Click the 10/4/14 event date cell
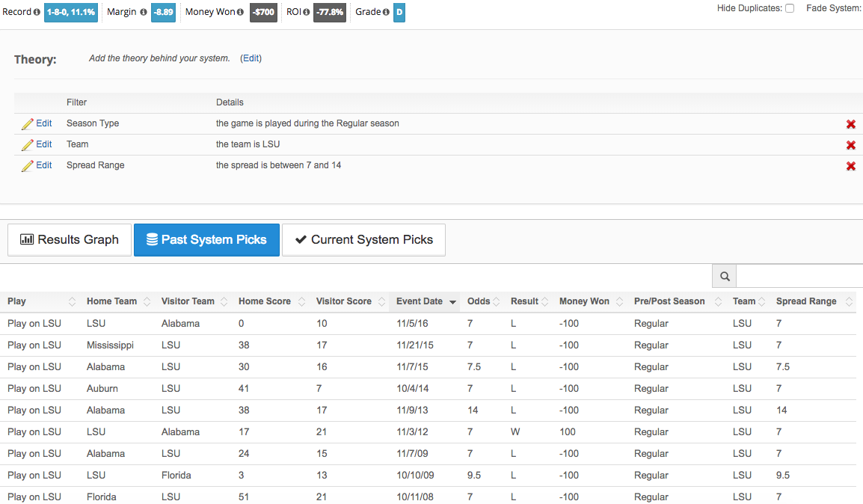The width and height of the screenshot is (863, 504). coord(413,388)
